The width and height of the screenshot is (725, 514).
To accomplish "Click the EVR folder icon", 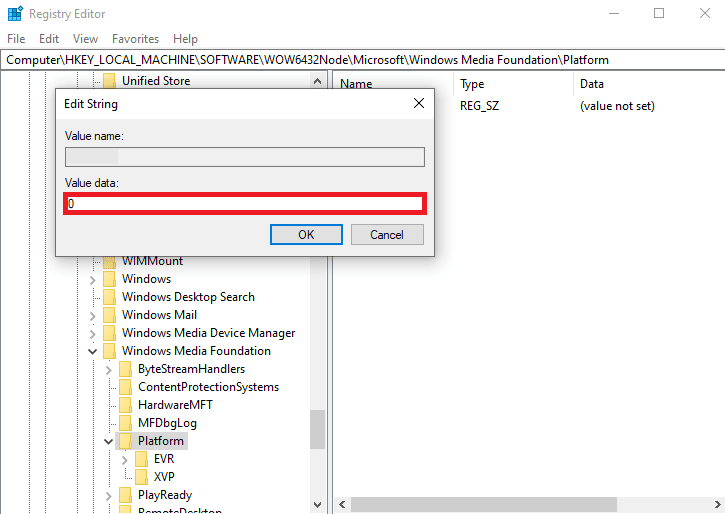I will (141, 459).
